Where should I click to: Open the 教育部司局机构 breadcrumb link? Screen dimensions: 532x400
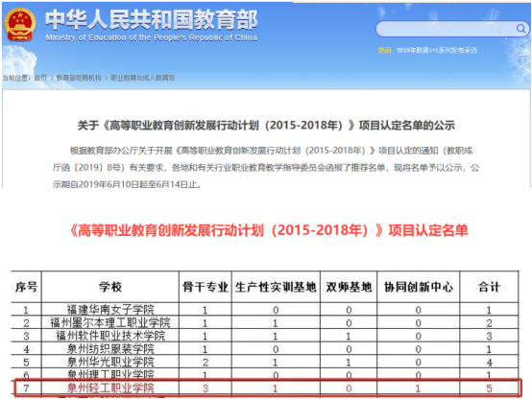click(x=79, y=78)
